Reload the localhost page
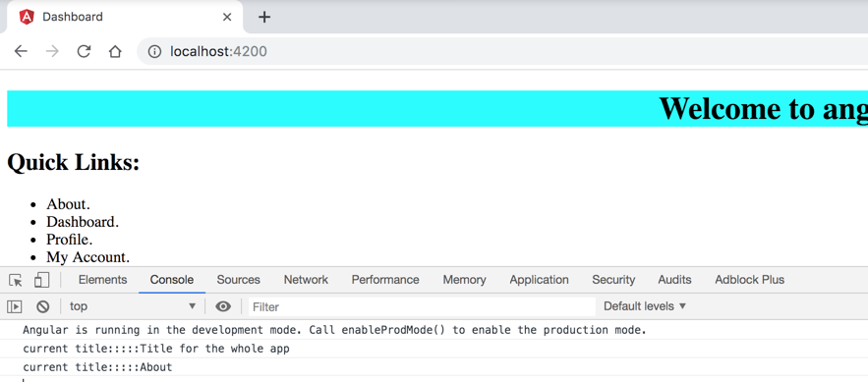The height and width of the screenshot is (382, 868). click(x=84, y=51)
